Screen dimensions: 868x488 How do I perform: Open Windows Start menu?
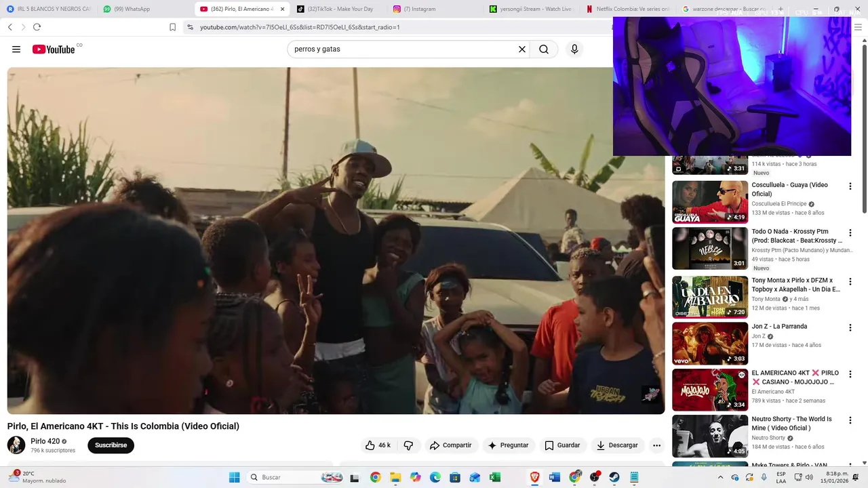[x=235, y=477]
